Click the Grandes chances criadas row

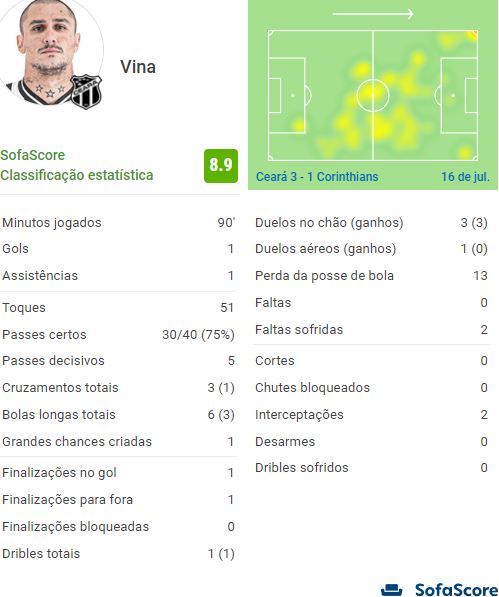118,442
